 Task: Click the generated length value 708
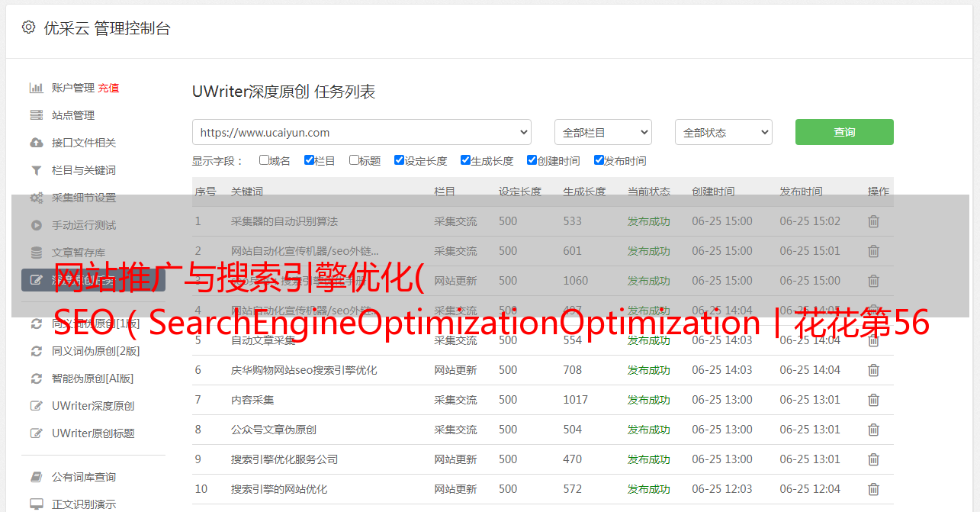point(573,370)
